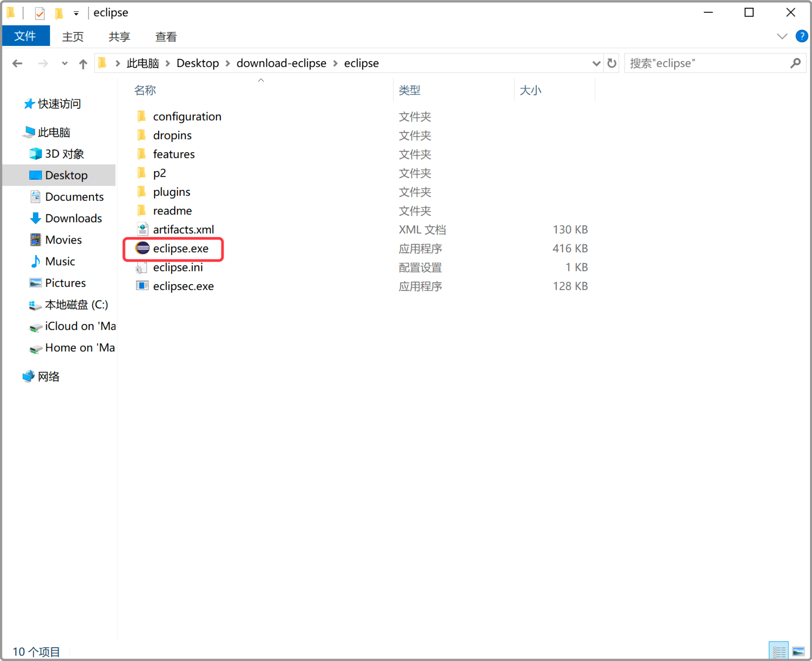Open Local Disk (C:) in navigation pane
The height and width of the screenshot is (661, 812).
tap(69, 305)
